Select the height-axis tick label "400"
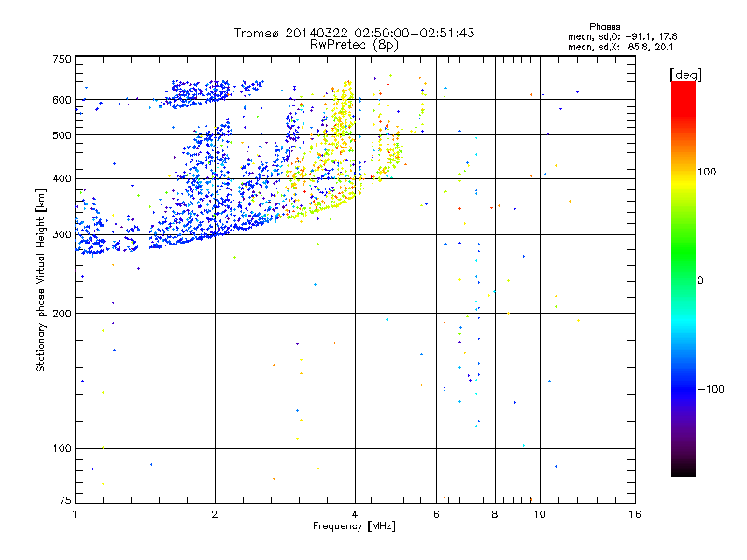Viewport: 747px width, 560px height. [x=62, y=179]
